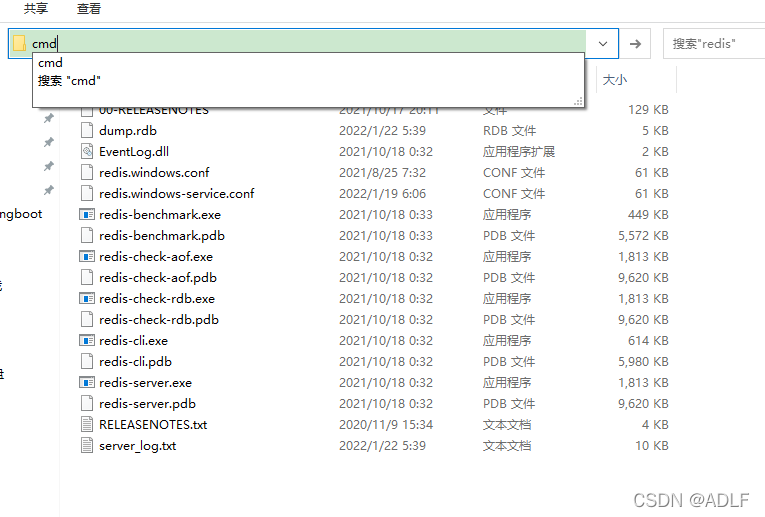Select the redis-cli.exe file name
Viewport: 765px width, 517px height.
click(133, 340)
